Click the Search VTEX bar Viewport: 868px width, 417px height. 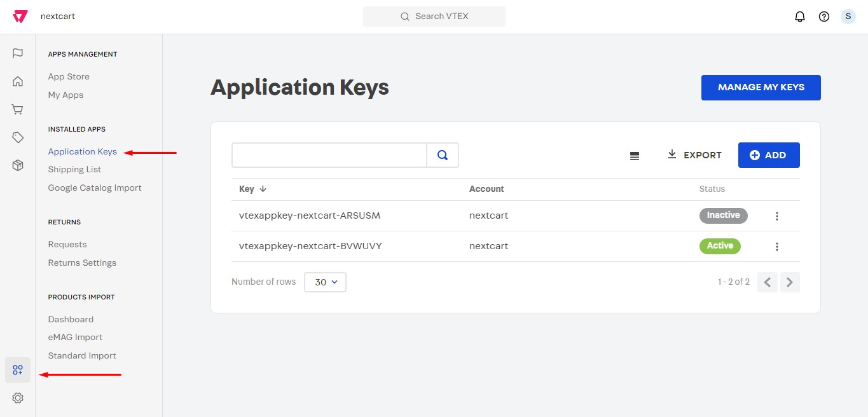pos(434,17)
